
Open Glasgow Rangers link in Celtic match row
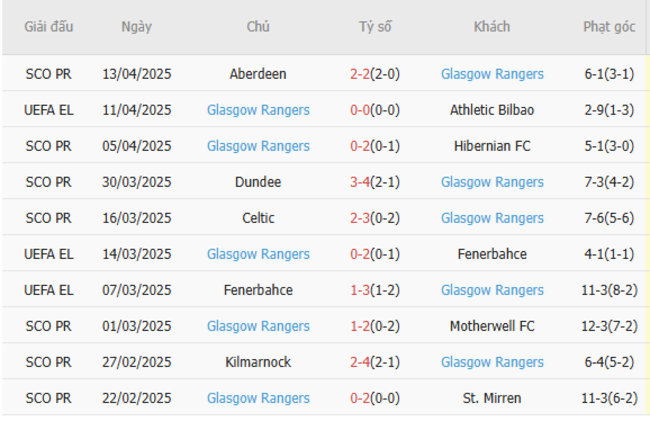point(492,218)
